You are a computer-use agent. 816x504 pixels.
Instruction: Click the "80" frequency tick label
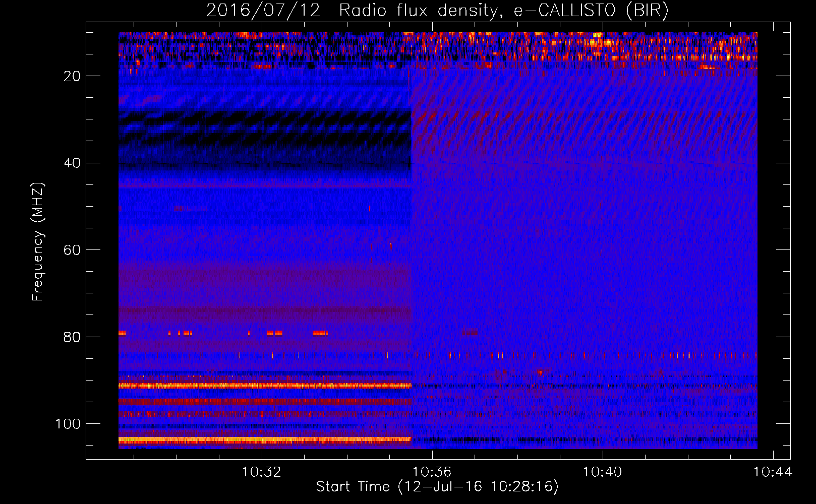(x=73, y=337)
